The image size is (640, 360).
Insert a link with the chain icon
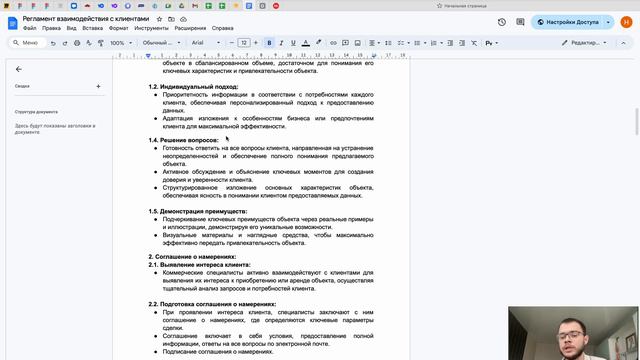333,43
